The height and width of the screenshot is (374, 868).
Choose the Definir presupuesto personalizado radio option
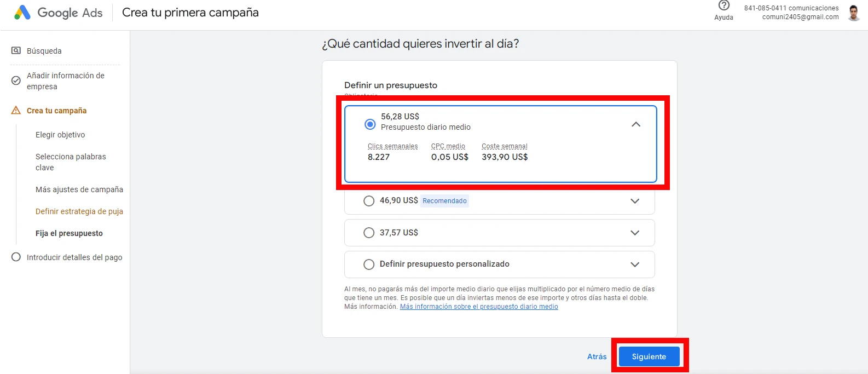click(369, 264)
